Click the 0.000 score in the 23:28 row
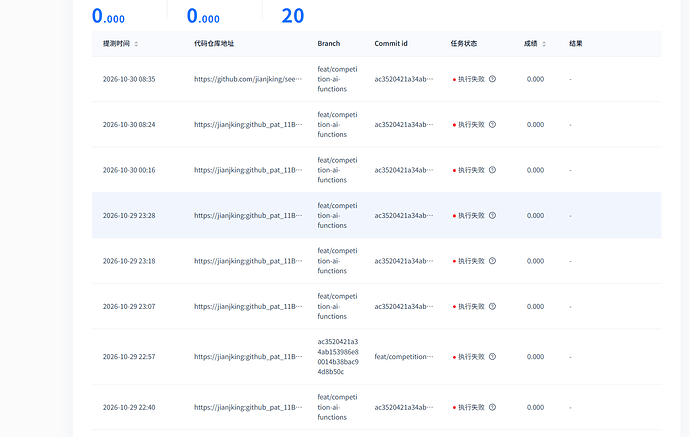Viewport: 690px width, 437px height. [535, 216]
